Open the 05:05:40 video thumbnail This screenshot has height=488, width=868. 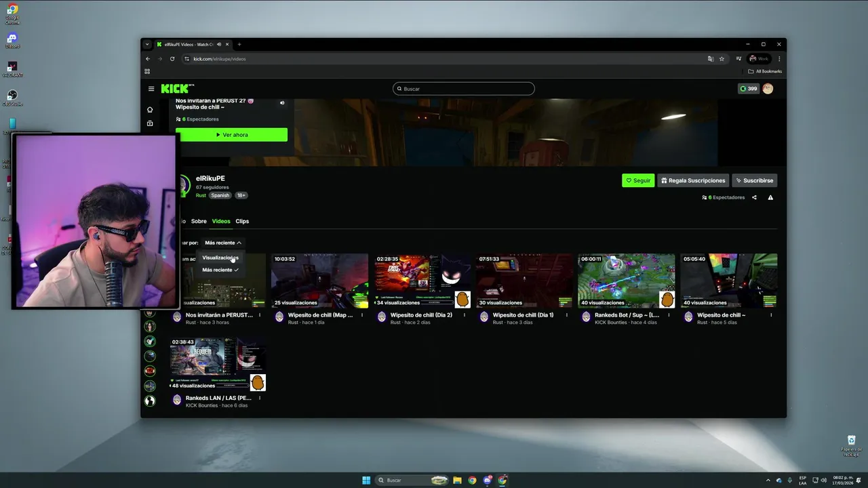(729, 281)
